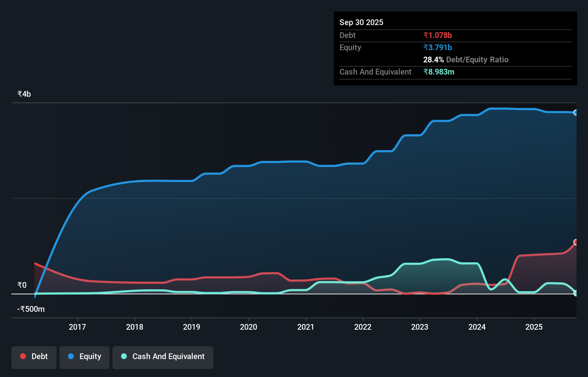Click the Cash endpoint marker at chart edge
The image size is (588, 377).
click(576, 294)
